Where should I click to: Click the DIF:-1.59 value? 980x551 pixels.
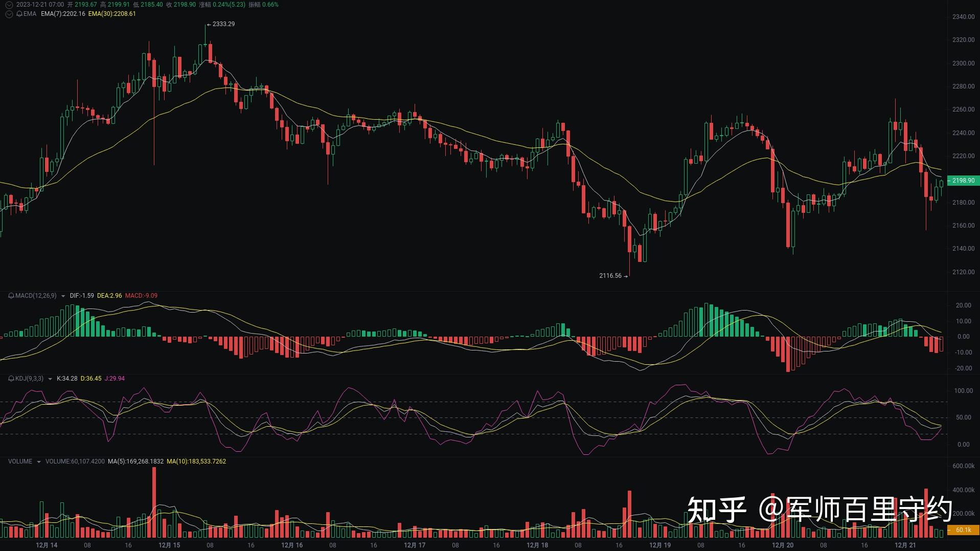pyautogui.click(x=82, y=296)
